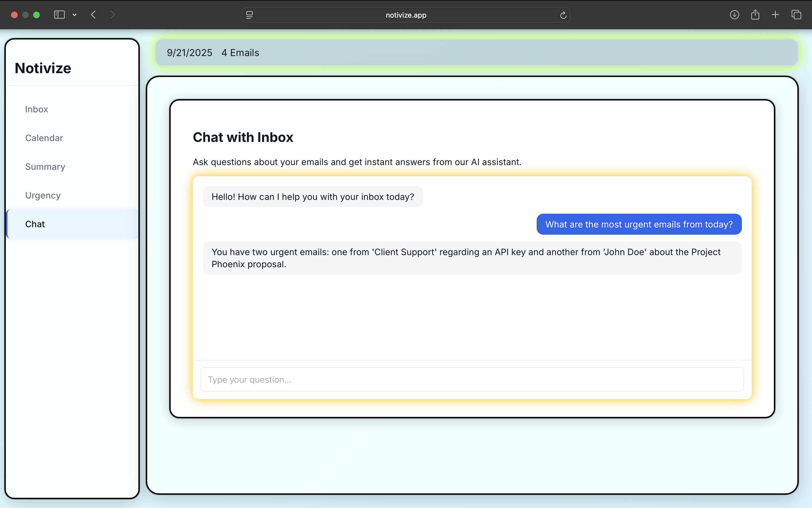This screenshot has height=508, width=812.
Task: Open the sidebar options dropdown chevron
Action: (75, 15)
